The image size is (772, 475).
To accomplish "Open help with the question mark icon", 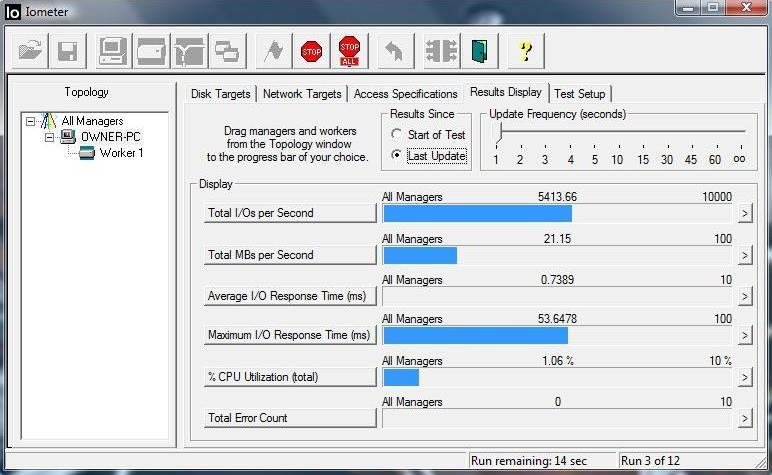I will [526, 51].
